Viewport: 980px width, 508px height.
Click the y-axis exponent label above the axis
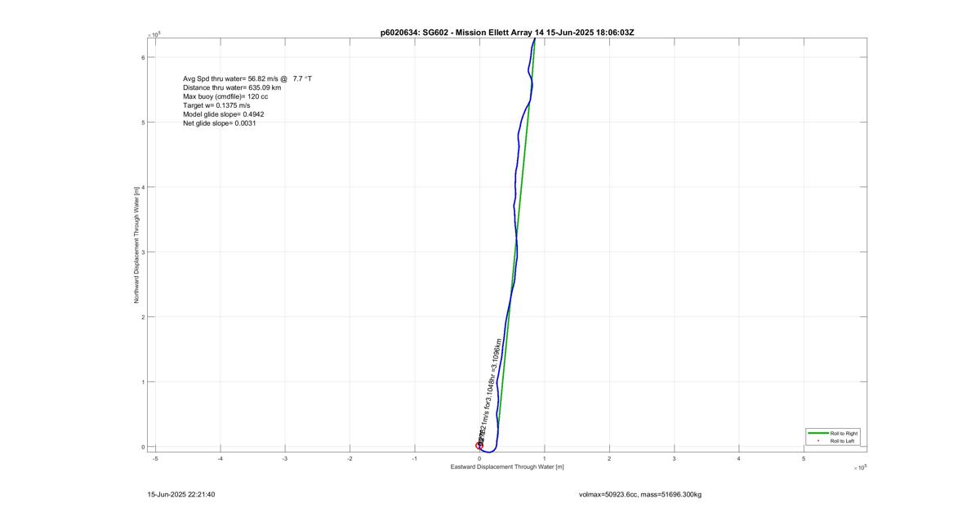[x=155, y=34]
